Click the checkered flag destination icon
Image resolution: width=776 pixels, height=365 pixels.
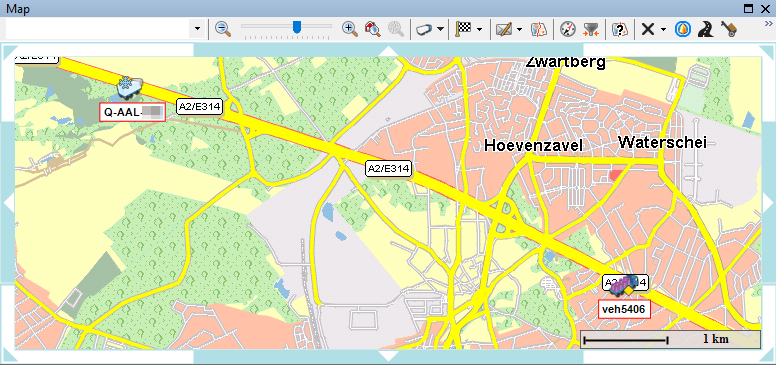pyautogui.click(x=463, y=29)
